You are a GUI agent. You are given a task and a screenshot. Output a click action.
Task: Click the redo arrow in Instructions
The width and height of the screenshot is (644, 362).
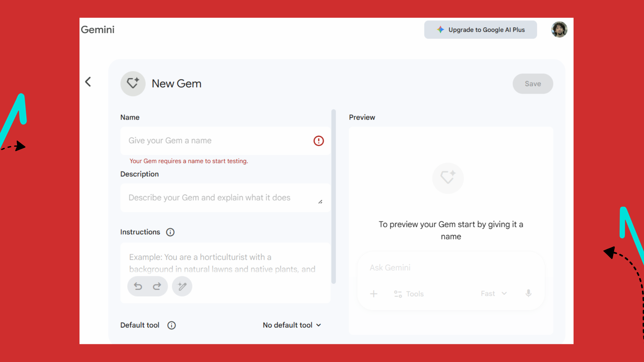tap(157, 286)
